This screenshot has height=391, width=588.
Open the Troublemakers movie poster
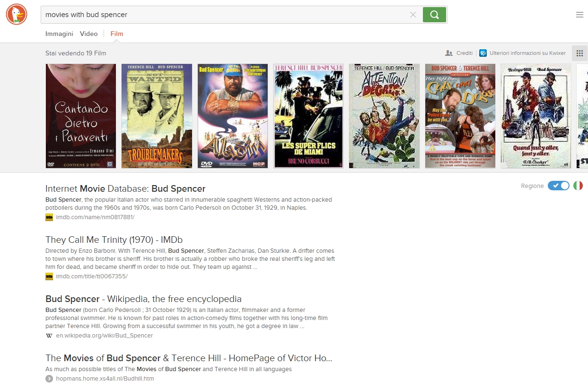coord(157,116)
